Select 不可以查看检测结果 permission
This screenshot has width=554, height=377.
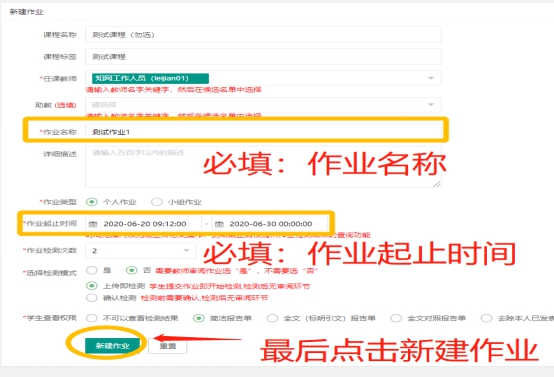click(x=92, y=318)
